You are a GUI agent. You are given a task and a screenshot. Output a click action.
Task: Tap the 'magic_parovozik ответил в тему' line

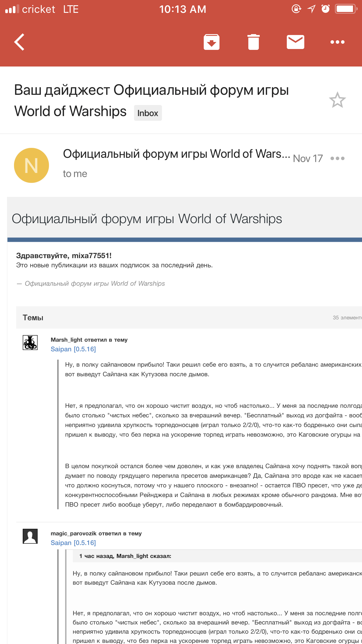96,533
